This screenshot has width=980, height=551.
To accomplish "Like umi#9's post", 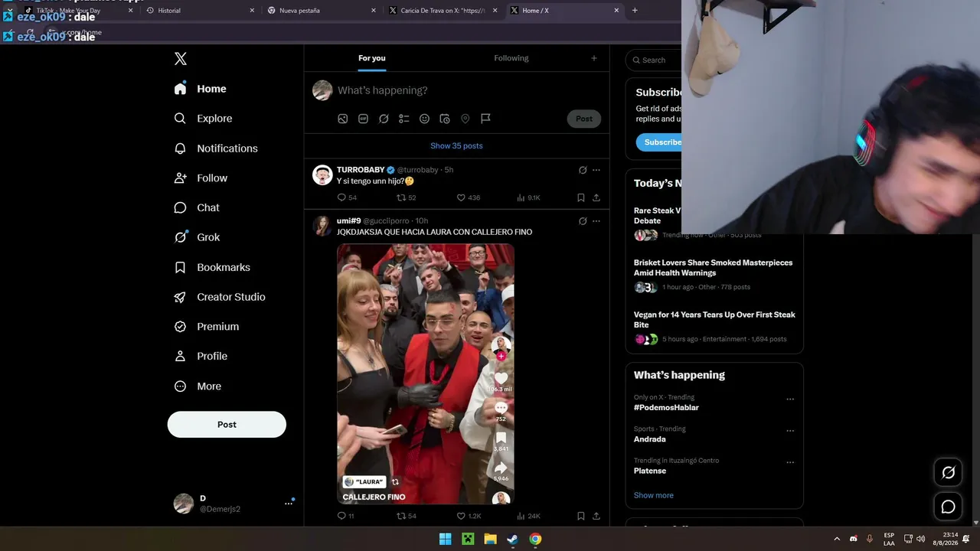I will [469, 516].
